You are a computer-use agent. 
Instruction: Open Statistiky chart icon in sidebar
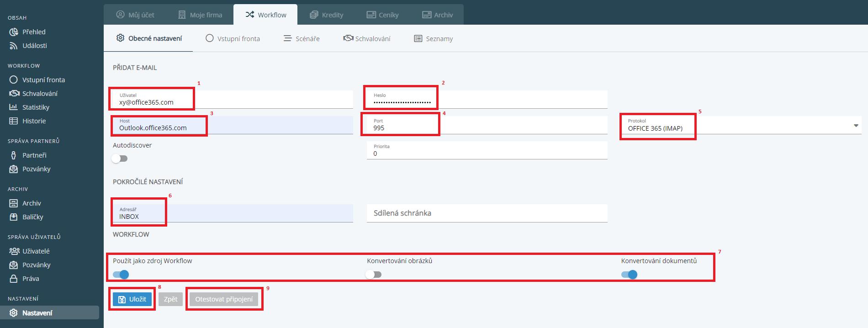[14, 107]
